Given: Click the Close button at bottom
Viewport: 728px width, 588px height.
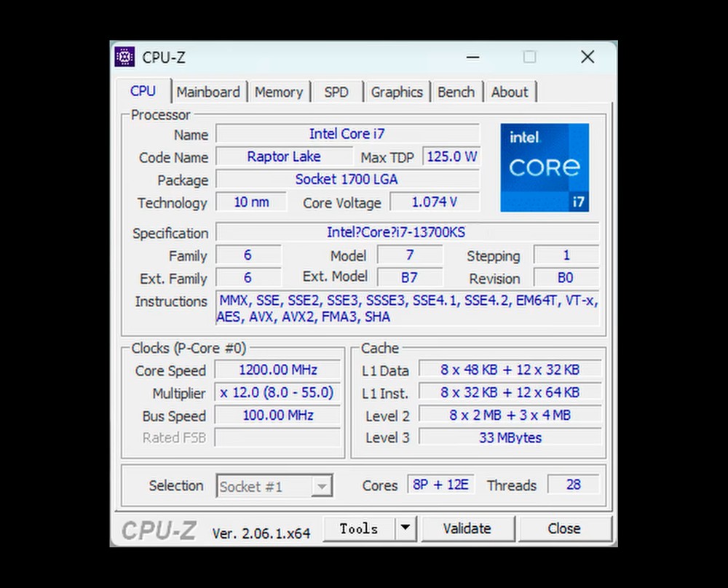Looking at the screenshot, I should [563, 528].
